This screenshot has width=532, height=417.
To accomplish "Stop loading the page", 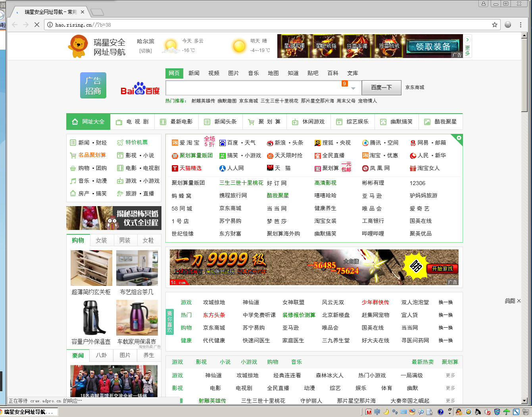I will 37,25.
